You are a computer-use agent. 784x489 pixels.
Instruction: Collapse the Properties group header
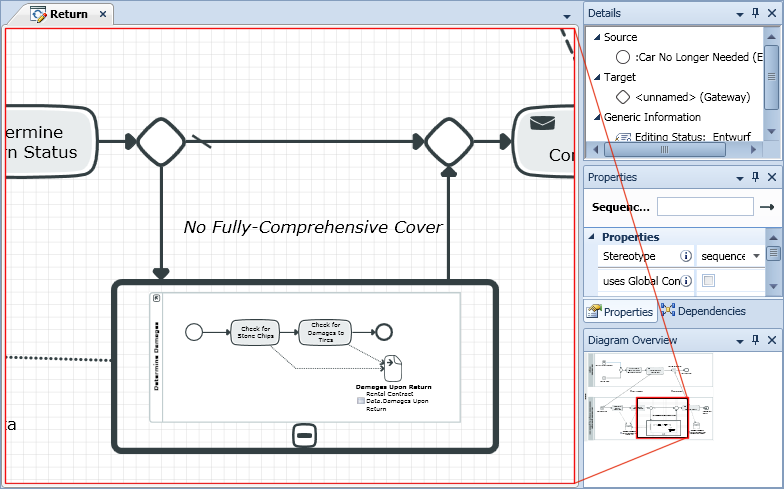pos(592,237)
